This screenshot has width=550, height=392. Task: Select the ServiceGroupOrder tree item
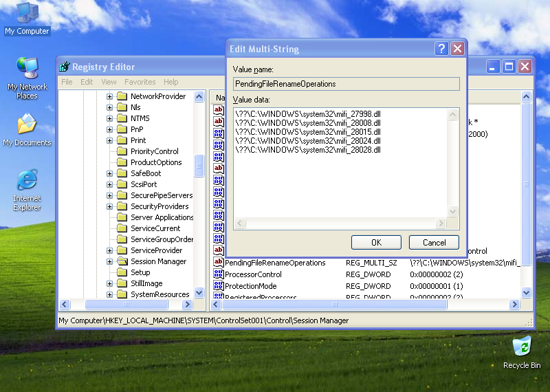coord(162,239)
